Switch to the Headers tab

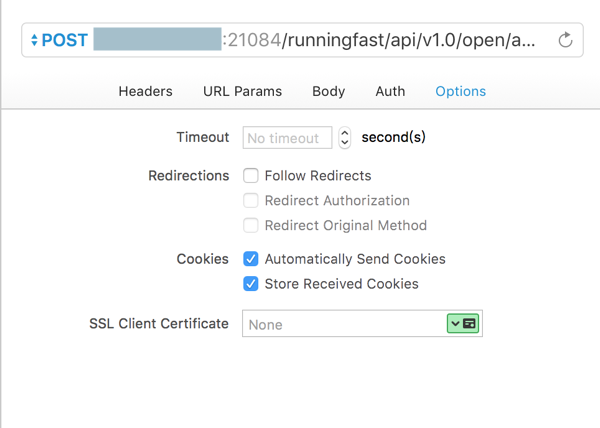pyautogui.click(x=145, y=91)
